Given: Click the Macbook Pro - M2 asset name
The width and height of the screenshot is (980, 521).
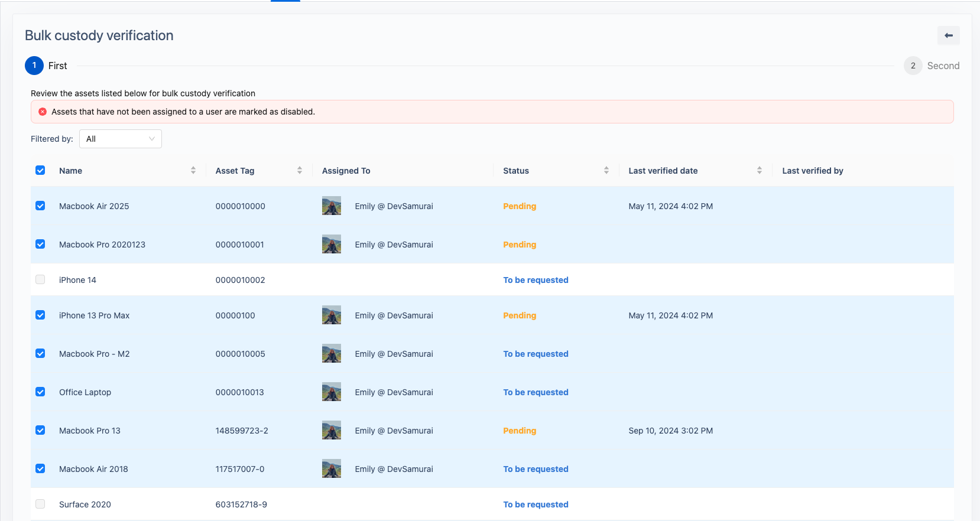Looking at the screenshot, I should (x=95, y=354).
